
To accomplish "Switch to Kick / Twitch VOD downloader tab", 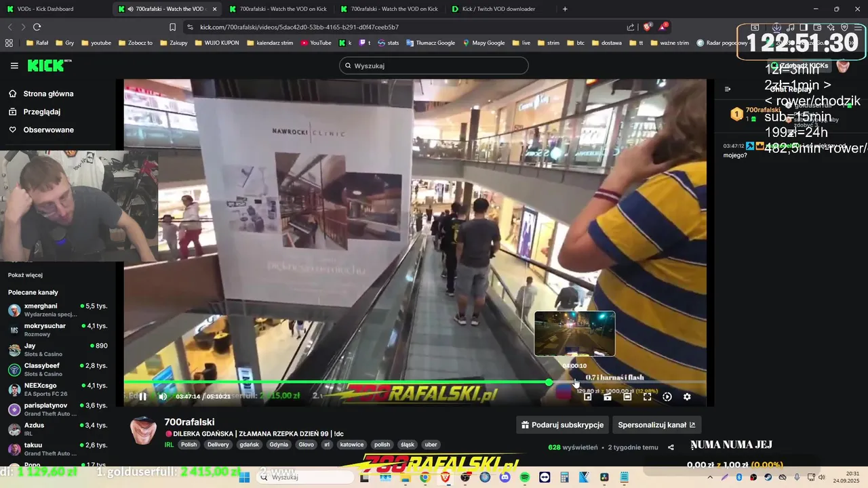I will 498,9.
